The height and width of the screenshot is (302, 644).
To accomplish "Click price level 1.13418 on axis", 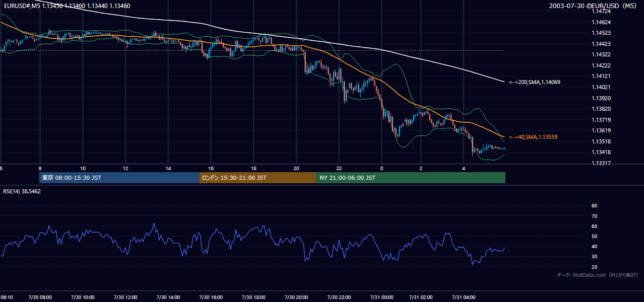I will [x=601, y=152].
